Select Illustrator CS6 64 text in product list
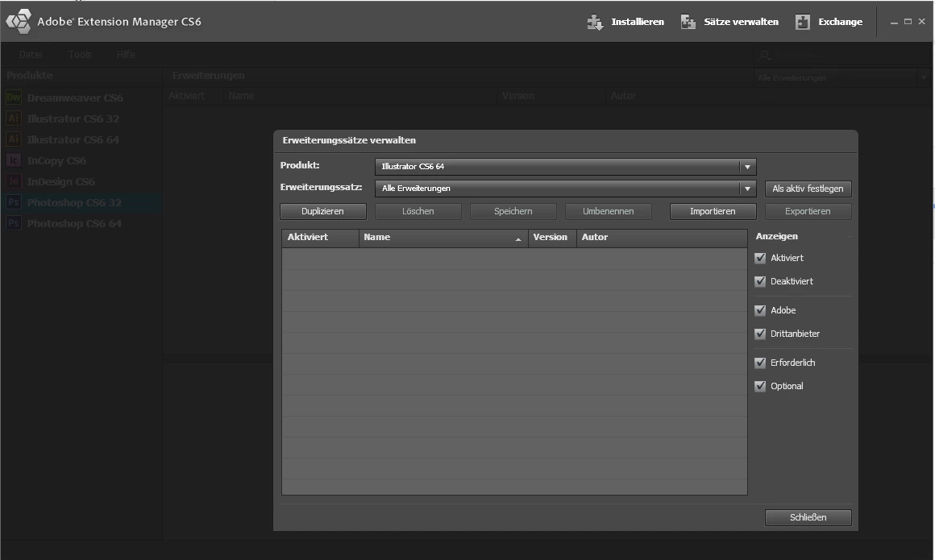This screenshot has height=560, width=935. click(73, 139)
